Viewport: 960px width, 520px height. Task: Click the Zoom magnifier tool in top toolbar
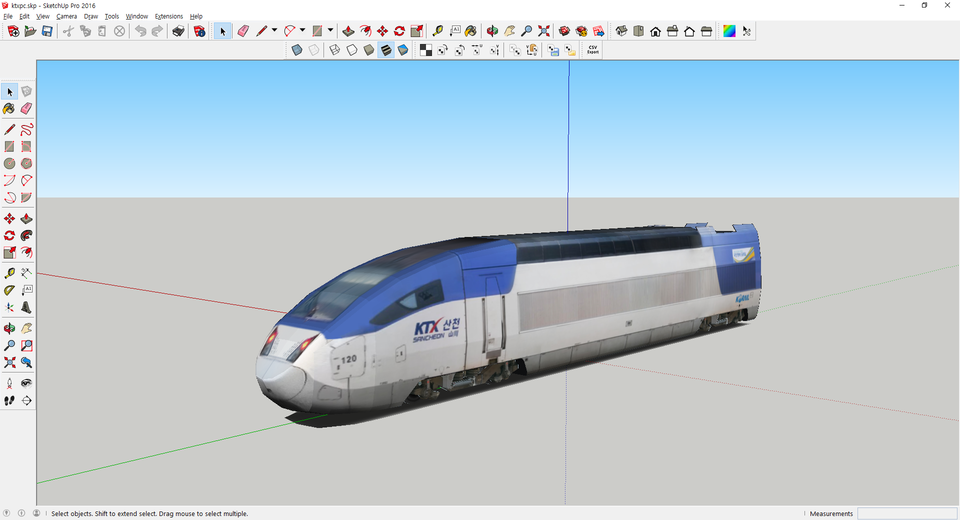(526, 31)
